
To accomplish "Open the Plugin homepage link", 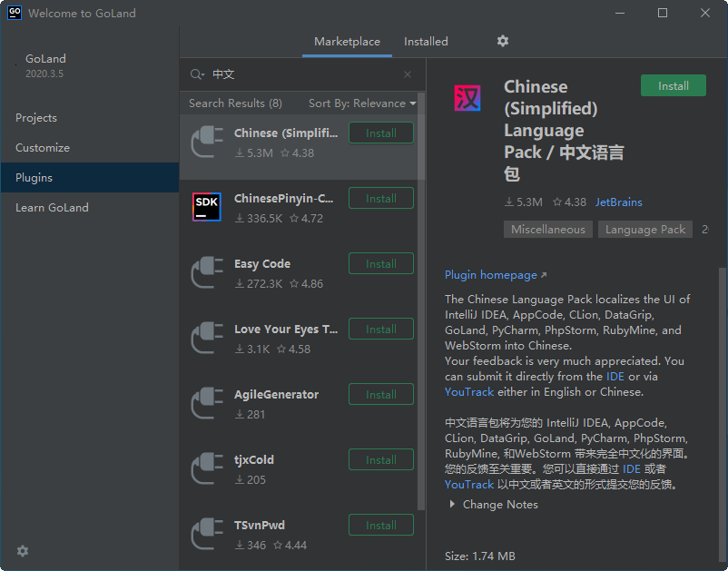I will pos(496,275).
